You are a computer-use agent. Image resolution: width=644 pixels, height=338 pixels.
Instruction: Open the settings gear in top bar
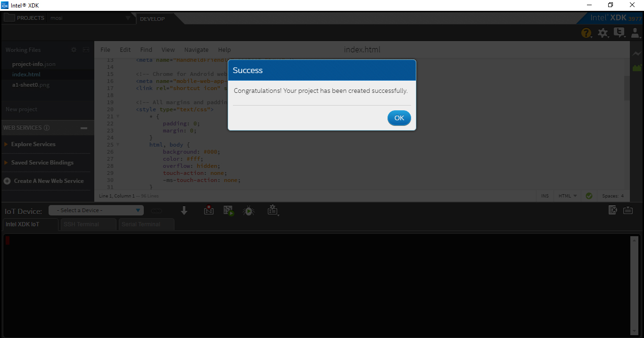(x=603, y=33)
